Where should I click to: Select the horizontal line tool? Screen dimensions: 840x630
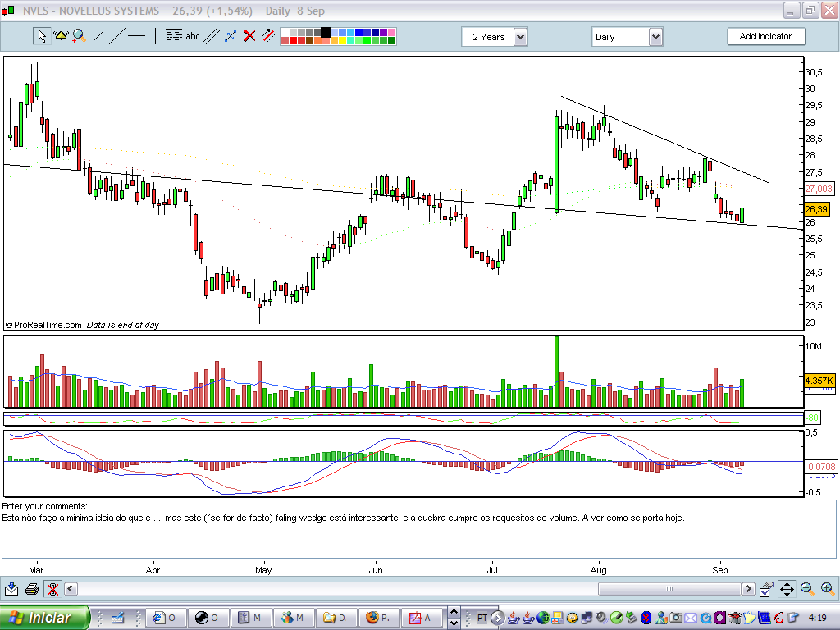coord(137,36)
